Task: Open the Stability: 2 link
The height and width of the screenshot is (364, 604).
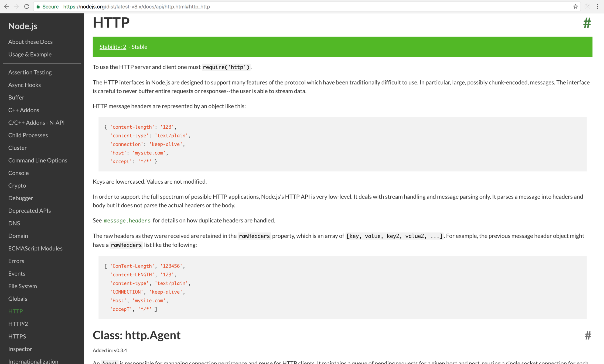Action: pyautogui.click(x=113, y=47)
